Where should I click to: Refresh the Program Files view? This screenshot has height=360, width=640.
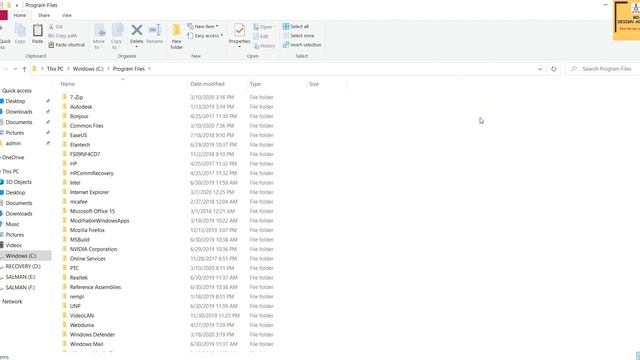pyautogui.click(x=553, y=69)
